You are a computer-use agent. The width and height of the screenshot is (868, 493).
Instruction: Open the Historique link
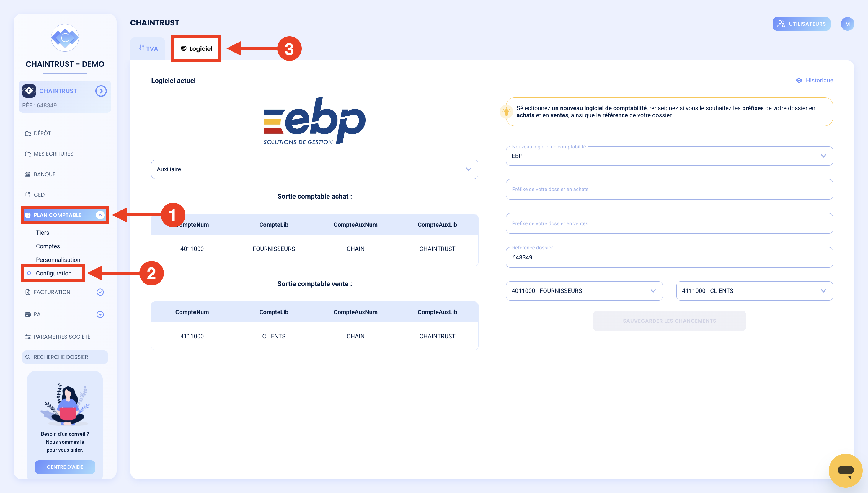[x=819, y=80]
